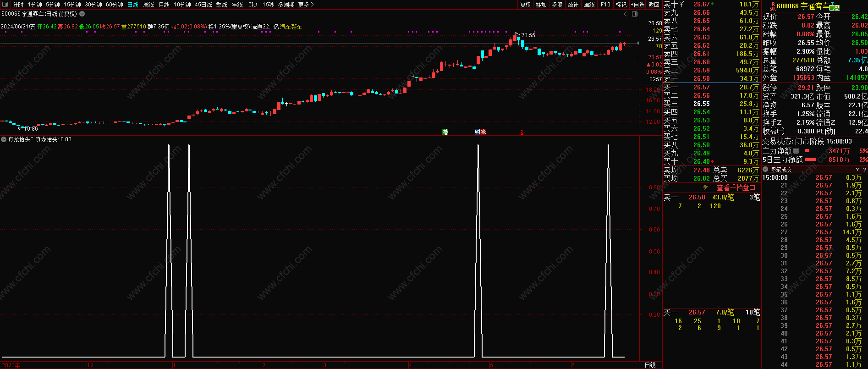Click the 汽车整车 sector label

point(291,27)
